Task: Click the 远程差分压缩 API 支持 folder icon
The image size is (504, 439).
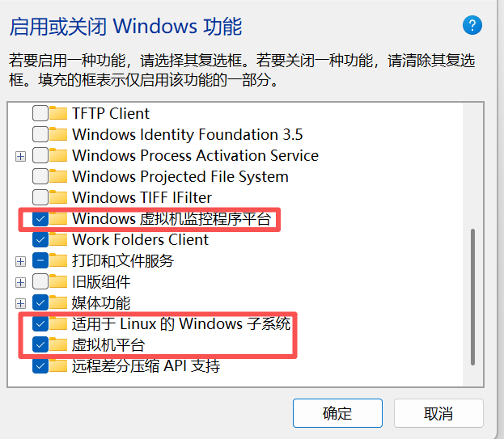Action: pyautogui.click(x=58, y=366)
